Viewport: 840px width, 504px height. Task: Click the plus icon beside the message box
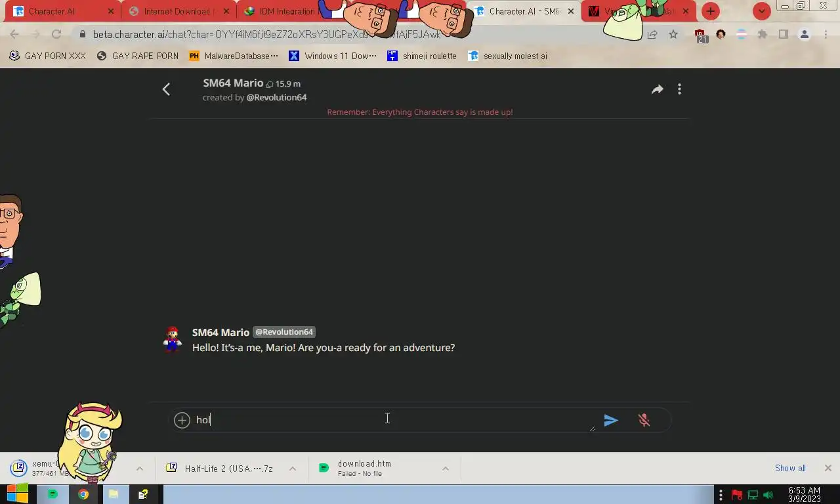click(x=182, y=420)
